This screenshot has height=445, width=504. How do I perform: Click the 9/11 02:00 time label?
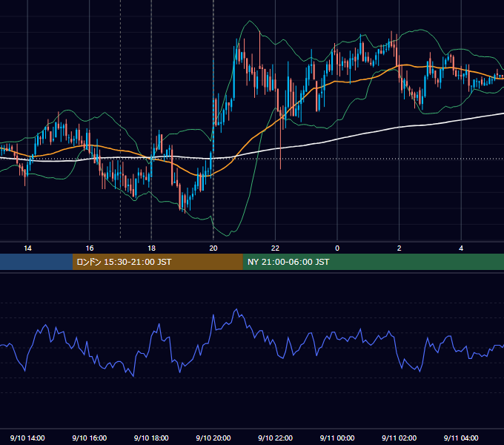click(x=399, y=438)
